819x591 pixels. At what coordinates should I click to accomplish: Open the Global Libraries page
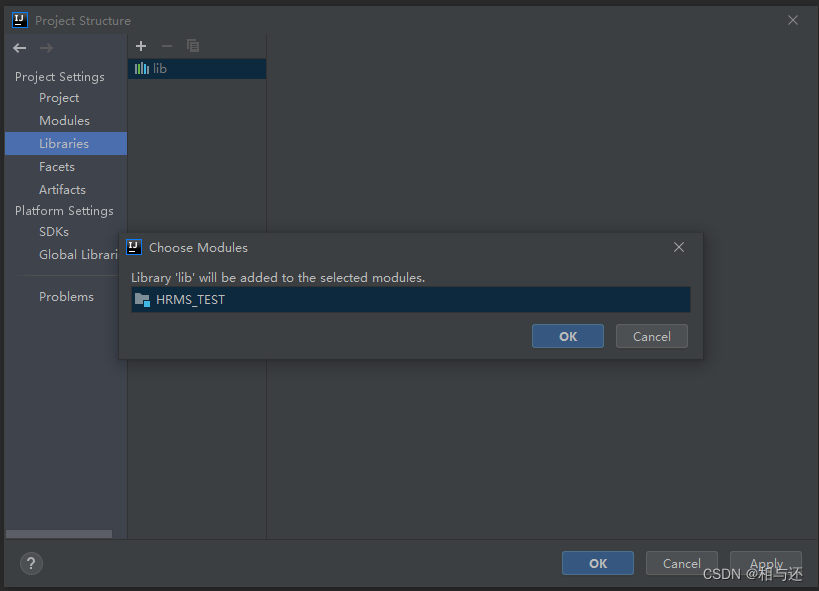(x=78, y=254)
